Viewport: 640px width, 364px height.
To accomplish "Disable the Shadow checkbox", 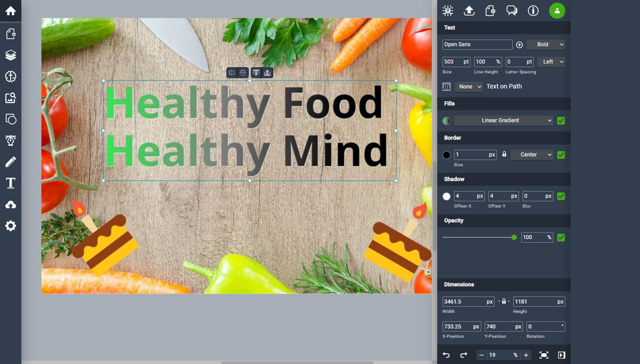I will coord(561,196).
